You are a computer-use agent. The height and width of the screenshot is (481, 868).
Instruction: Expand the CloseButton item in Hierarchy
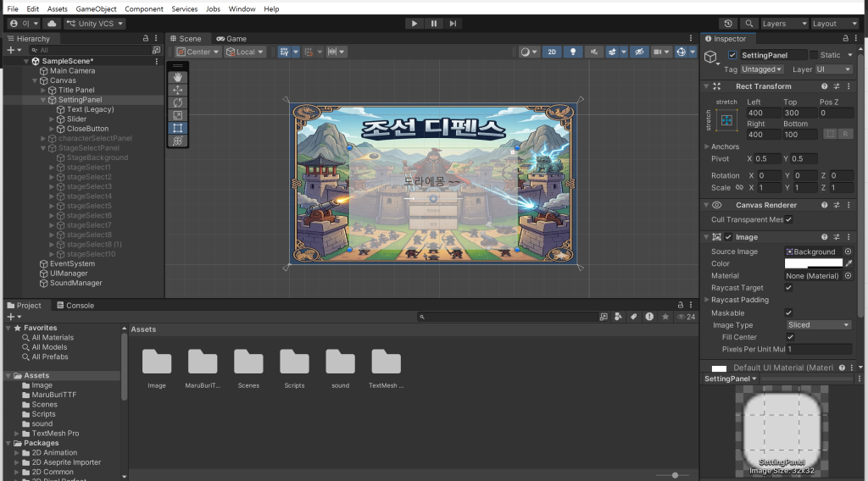tap(52, 129)
